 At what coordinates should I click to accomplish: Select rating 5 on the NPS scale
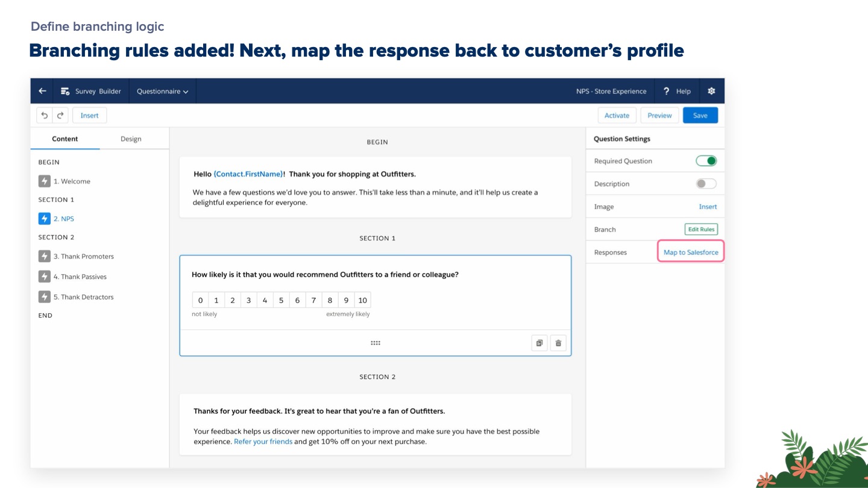281,300
